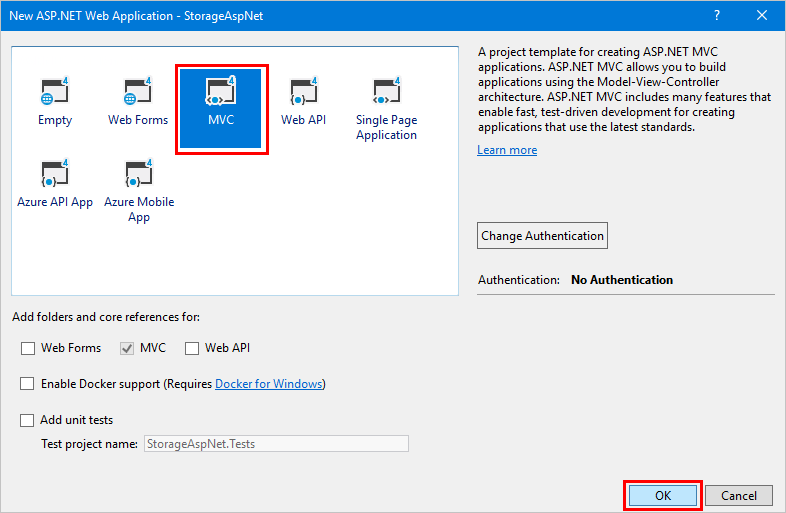This screenshot has height=513, width=786.
Task: Click the No Authentication status text
Action: 622,280
